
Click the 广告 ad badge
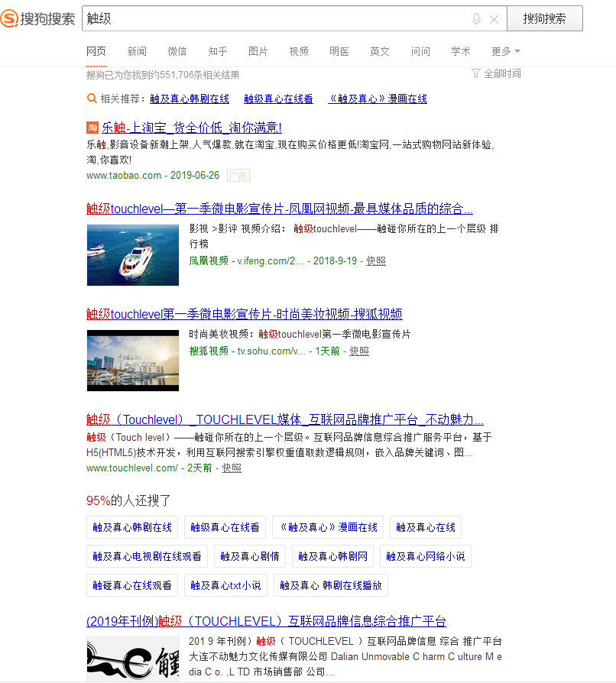[238, 176]
